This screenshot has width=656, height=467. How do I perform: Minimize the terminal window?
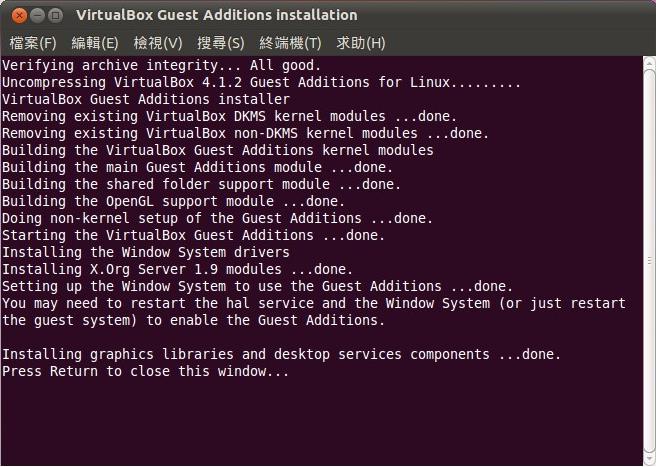pyautogui.click(x=35, y=15)
